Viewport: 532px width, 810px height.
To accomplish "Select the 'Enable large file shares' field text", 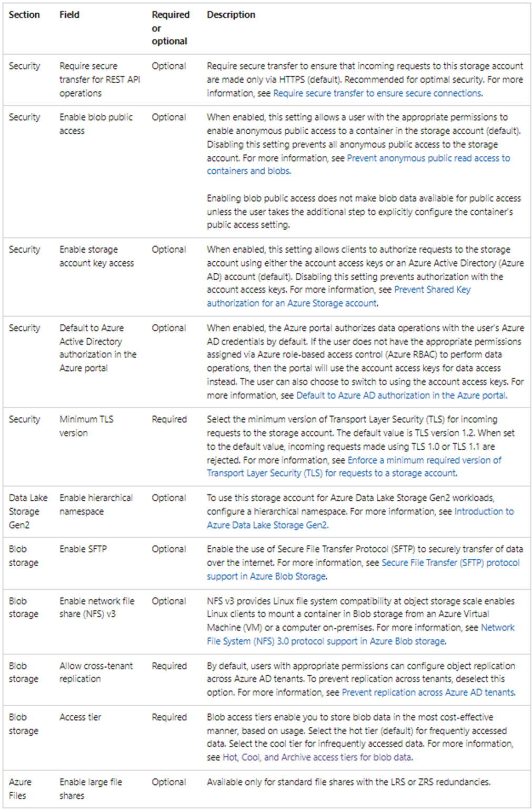I will (91, 789).
